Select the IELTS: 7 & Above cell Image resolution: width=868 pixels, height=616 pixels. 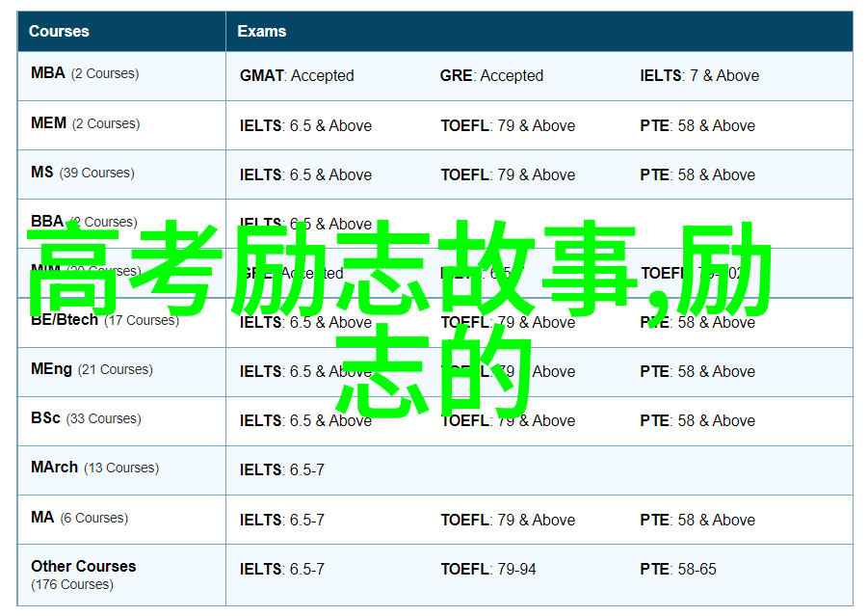699,75
